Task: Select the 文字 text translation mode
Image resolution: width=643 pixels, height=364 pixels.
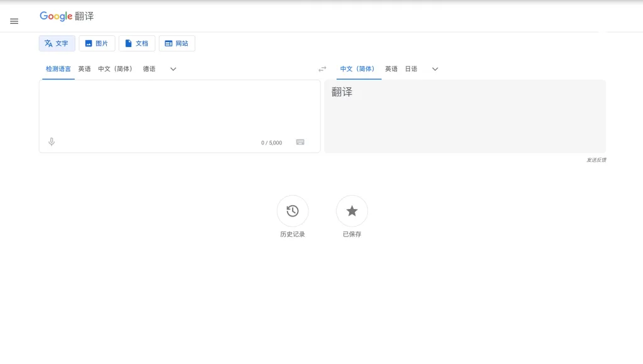Action: tap(57, 43)
